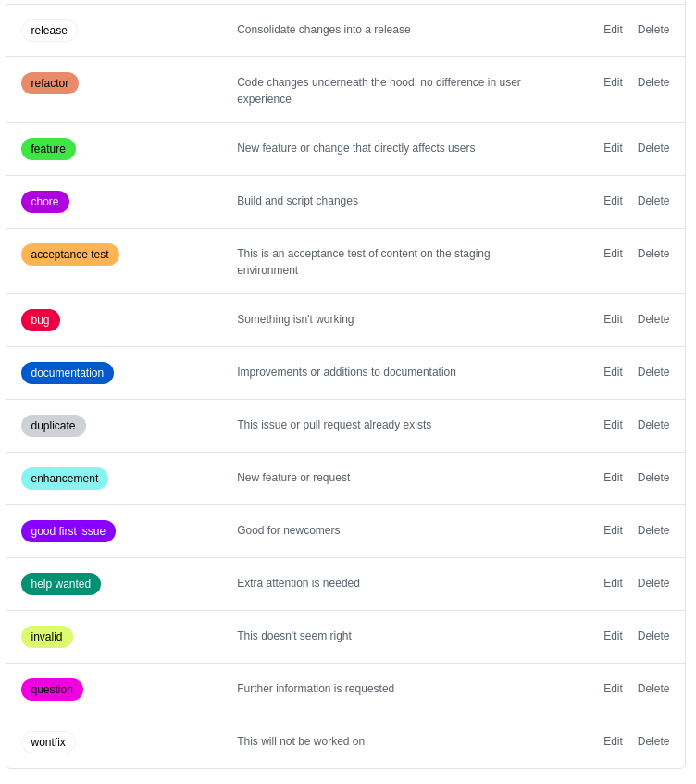This screenshot has height=784, width=696.
Task: Click the acceptance test label
Action: tap(70, 255)
